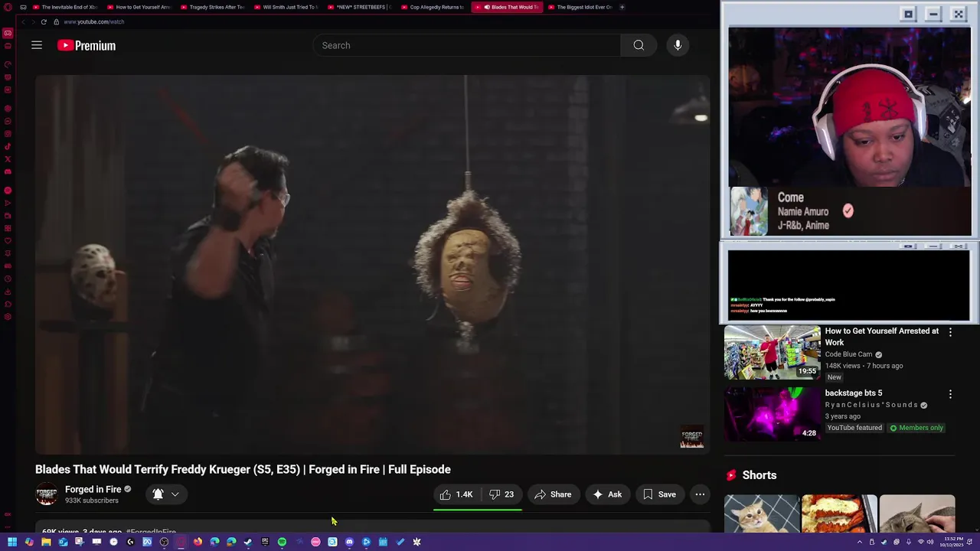Open a new browser tab with plus
This screenshot has height=551, width=980.
[x=622, y=7]
